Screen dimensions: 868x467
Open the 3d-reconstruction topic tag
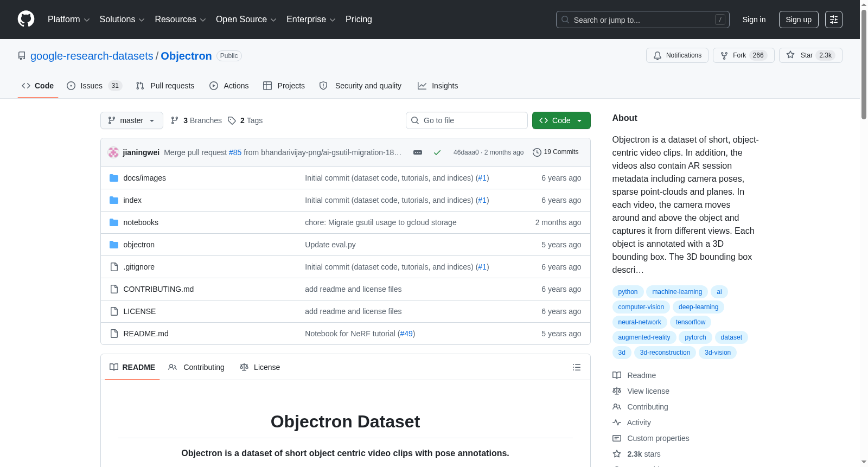click(665, 353)
